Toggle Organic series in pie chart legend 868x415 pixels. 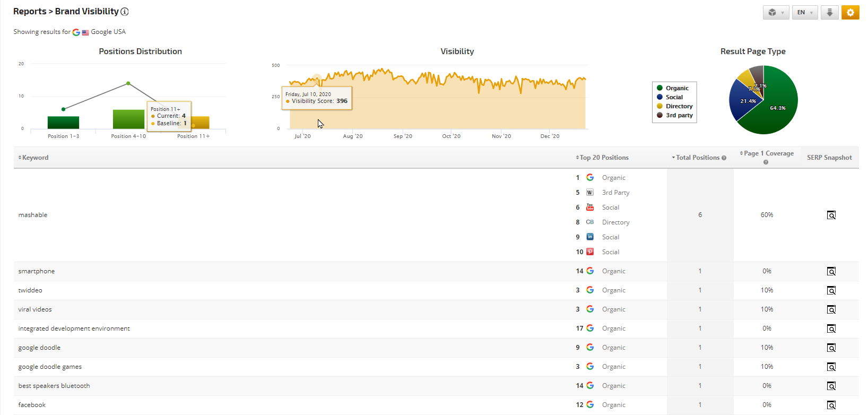(676, 88)
